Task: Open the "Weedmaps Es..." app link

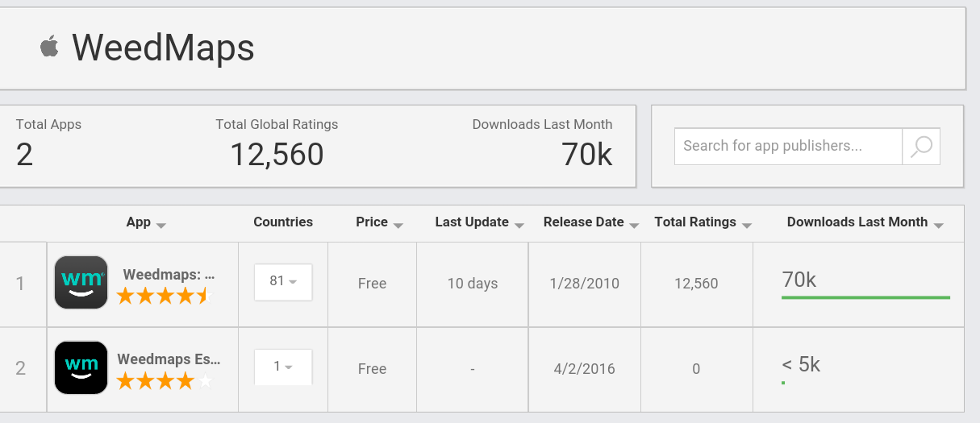Action: click(x=169, y=359)
